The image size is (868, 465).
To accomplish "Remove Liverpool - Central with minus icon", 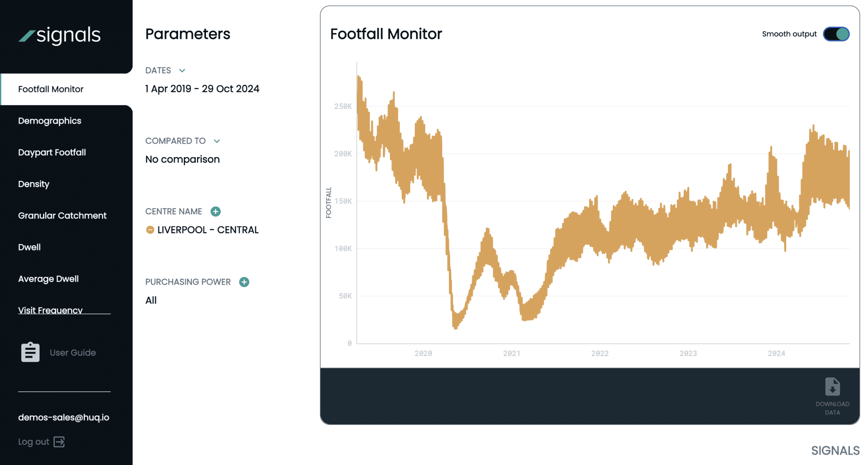I will pyautogui.click(x=150, y=230).
